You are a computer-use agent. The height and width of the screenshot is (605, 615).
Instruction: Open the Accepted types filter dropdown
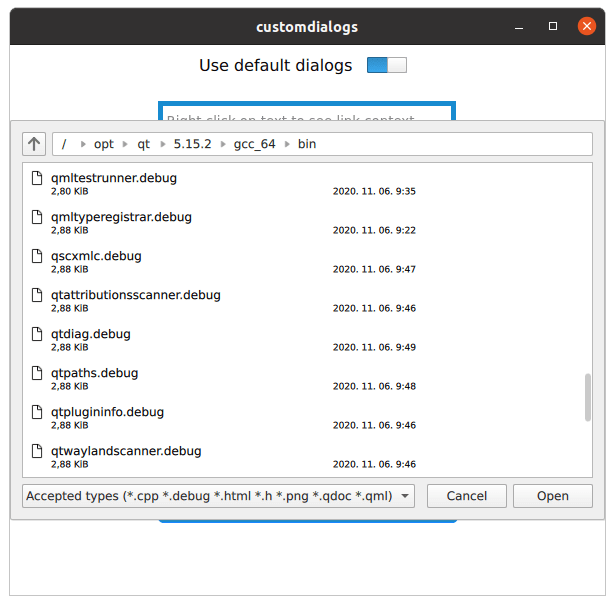tap(218, 496)
